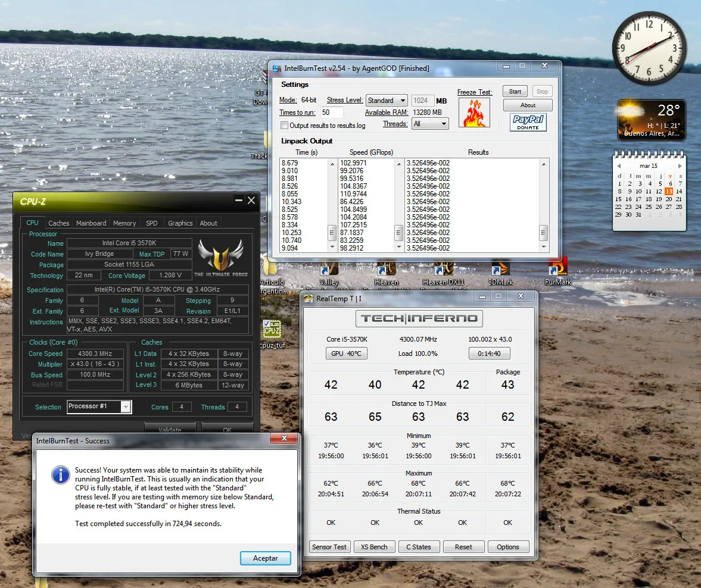Image resolution: width=701 pixels, height=588 pixels.
Task: Click the Speed column scrollbar thumb
Action: [x=399, y=232]
